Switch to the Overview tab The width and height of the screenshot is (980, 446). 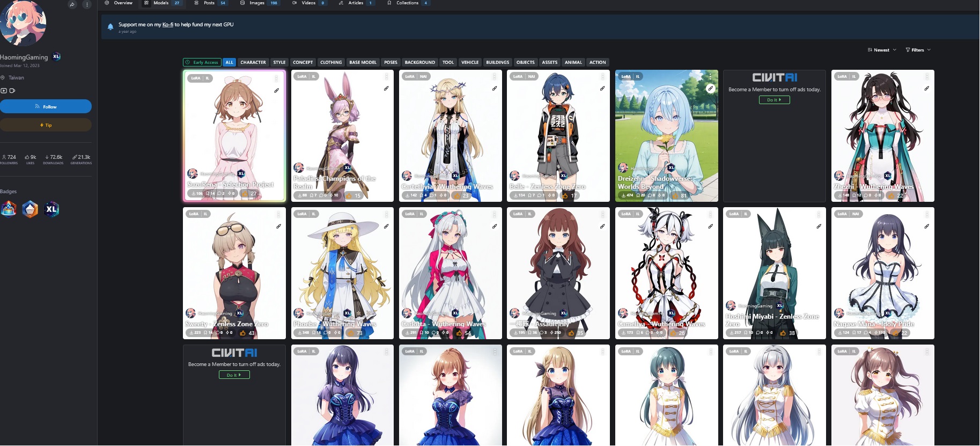[119, 3]
